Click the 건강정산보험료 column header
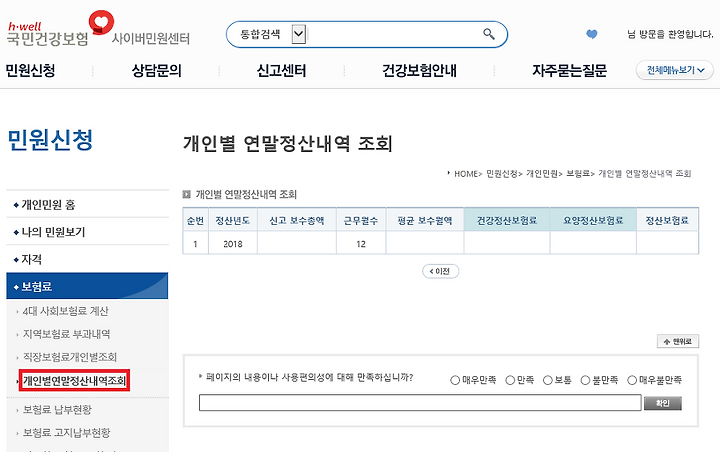This screenshot has height=452, width=720. tap(507, 220)
